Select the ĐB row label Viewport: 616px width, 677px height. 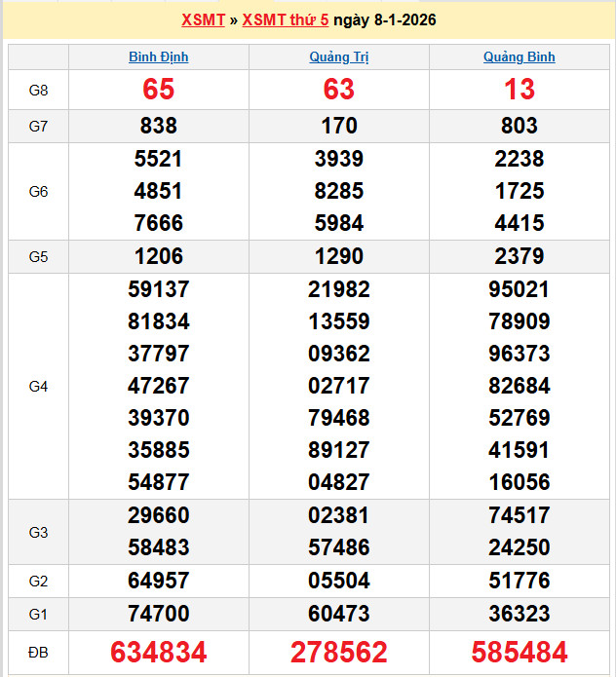[x=38, y=652]
